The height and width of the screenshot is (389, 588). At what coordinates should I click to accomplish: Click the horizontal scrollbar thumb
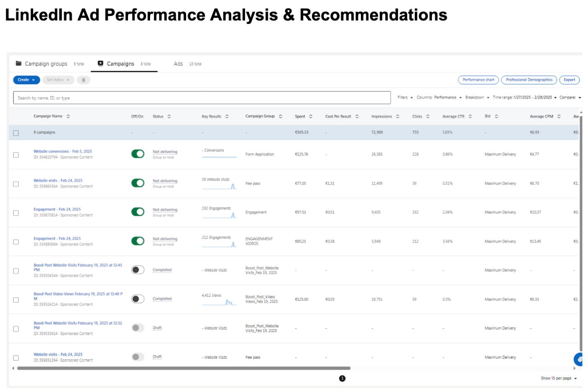point(184,369)
